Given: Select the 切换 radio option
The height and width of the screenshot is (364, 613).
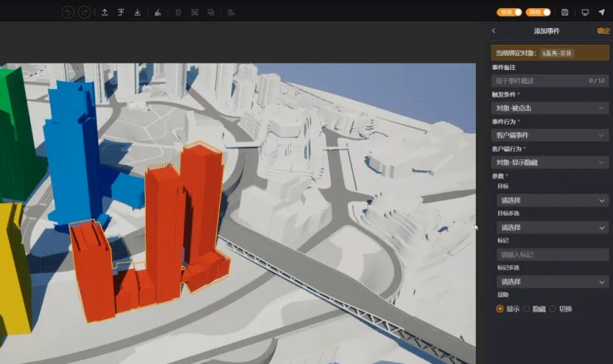Looking at the screenshot, I should tap(561, 309).
